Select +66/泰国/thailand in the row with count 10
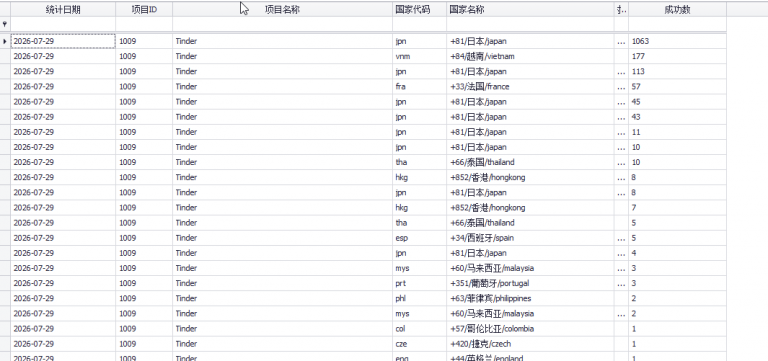The width and height of the screenshot is (768, 361). tap(530, 162)
